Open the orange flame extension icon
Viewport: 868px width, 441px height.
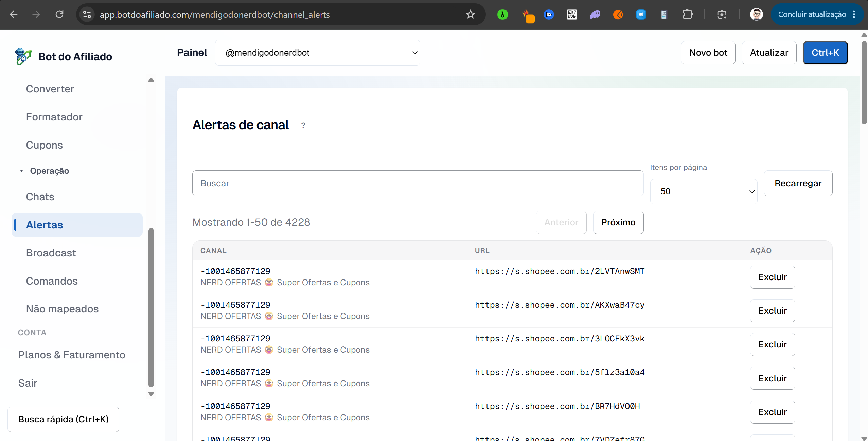528,16
